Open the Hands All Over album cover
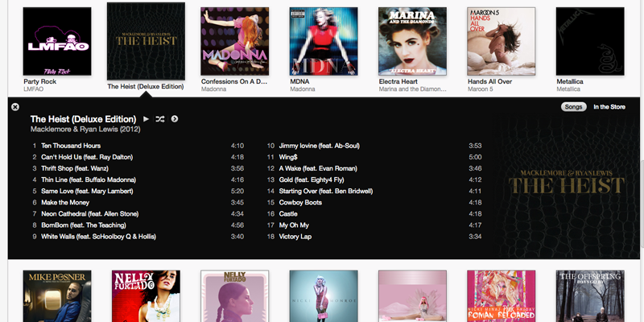This screenshot has width=644, height=322. click(x=501, y=41)
